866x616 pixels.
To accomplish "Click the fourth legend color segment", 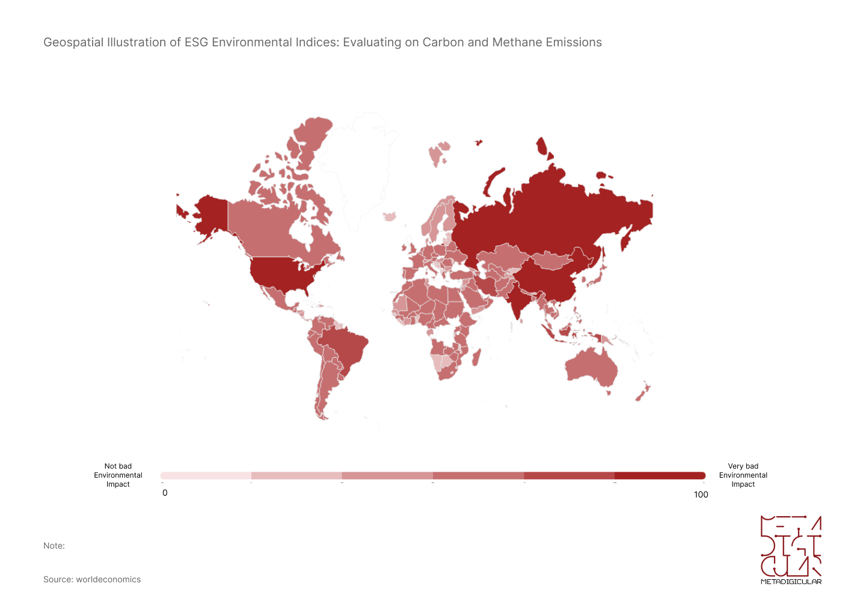I will click(478, 476).
